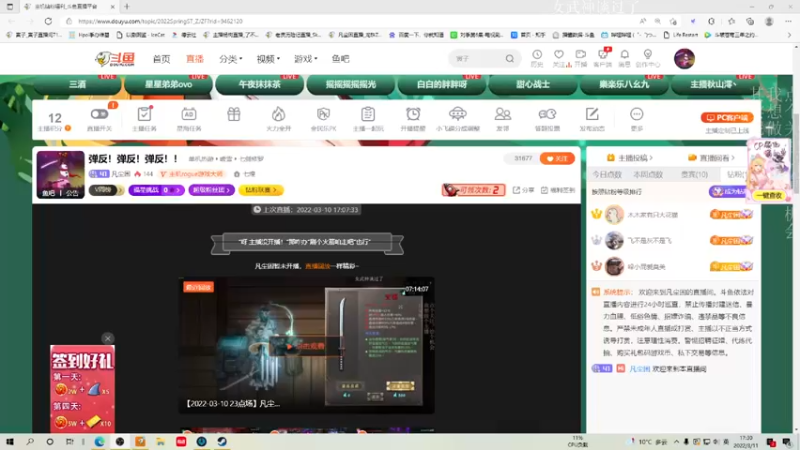800x450 pixels.
Task: Toggle the 直播开关 live switch
Action: click(x=99, y=114)
